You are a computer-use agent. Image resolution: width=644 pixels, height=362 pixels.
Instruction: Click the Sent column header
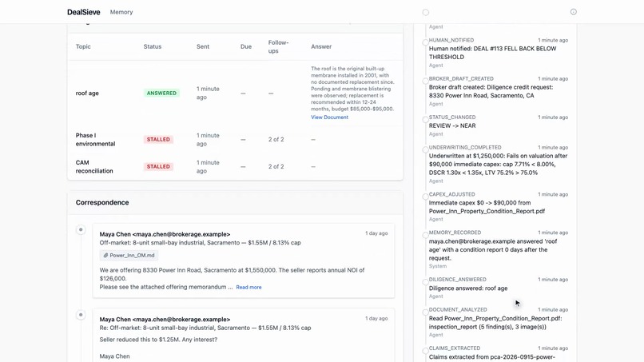(x=203, y=46)
